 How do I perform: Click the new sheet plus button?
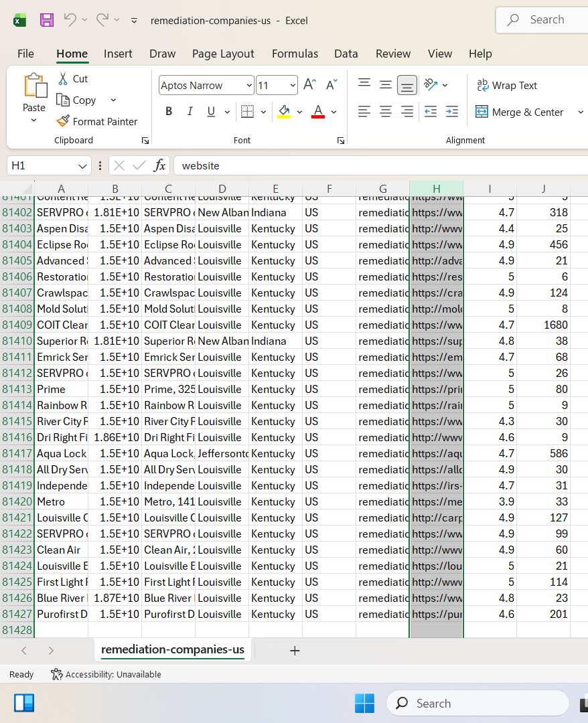(295, 651)
